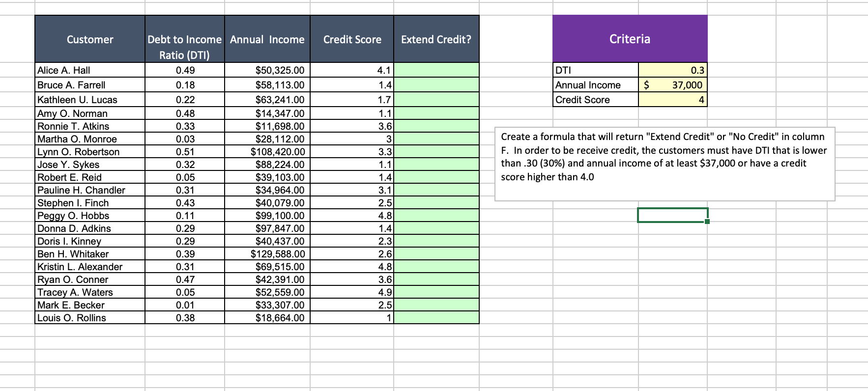Image resolution: width=868 pixels, height=391 pixels.
Task: Select the Ryan O. Conner cell
Action: click(90, 279)
